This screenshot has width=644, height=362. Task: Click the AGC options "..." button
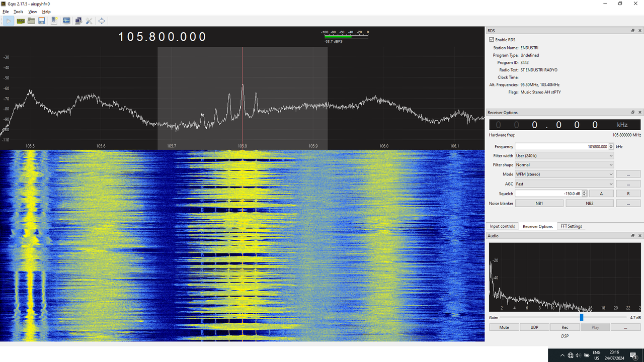[x=628, y=184]
